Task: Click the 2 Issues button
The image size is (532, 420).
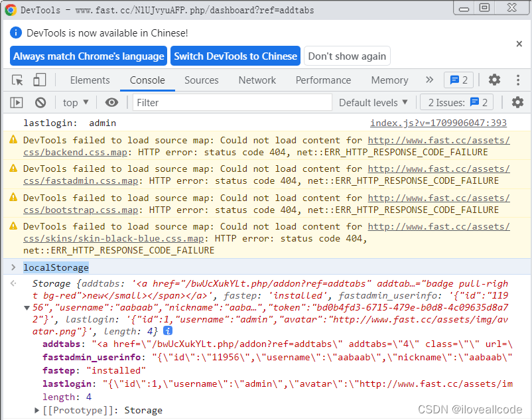Action: [456, 102]
